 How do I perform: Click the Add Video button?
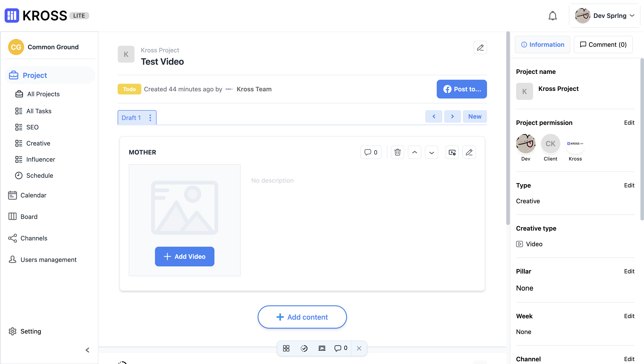(x=184, y=256)
